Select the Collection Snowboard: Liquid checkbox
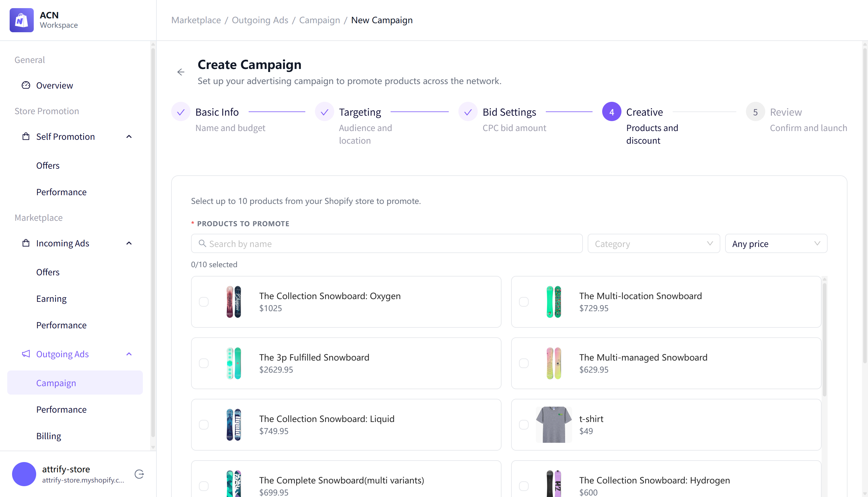Image resolution: width=868 pixels, height=497 pixels. coord(204,425)
